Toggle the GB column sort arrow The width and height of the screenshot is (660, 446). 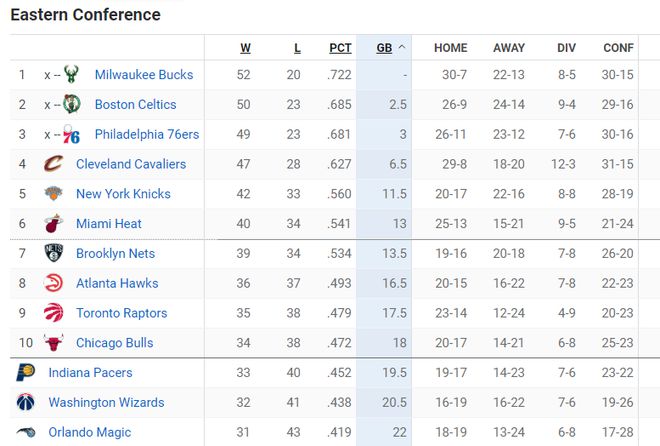coord(402,47)
